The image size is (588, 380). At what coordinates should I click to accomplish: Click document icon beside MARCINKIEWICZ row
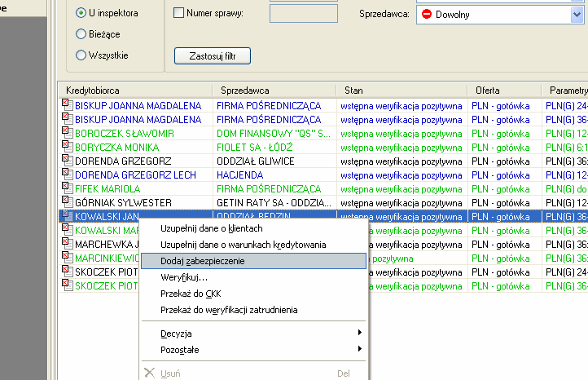tap(67, 257)
